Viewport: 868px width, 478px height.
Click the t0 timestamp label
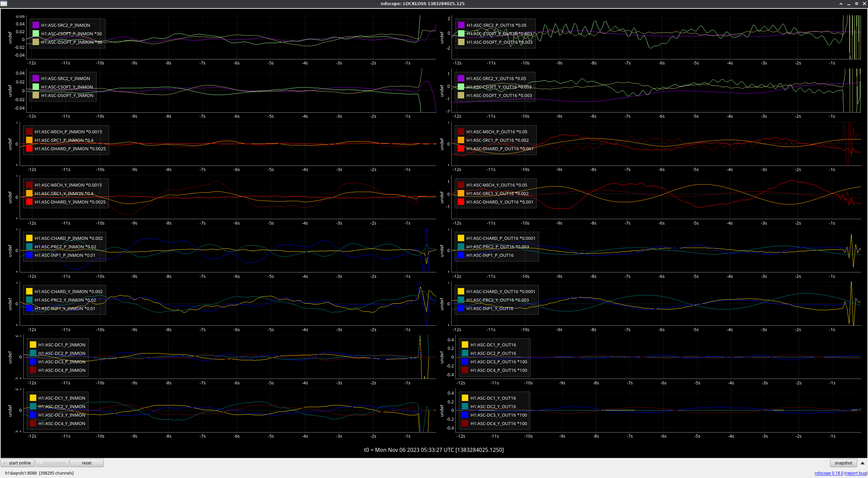click(434, 450)
